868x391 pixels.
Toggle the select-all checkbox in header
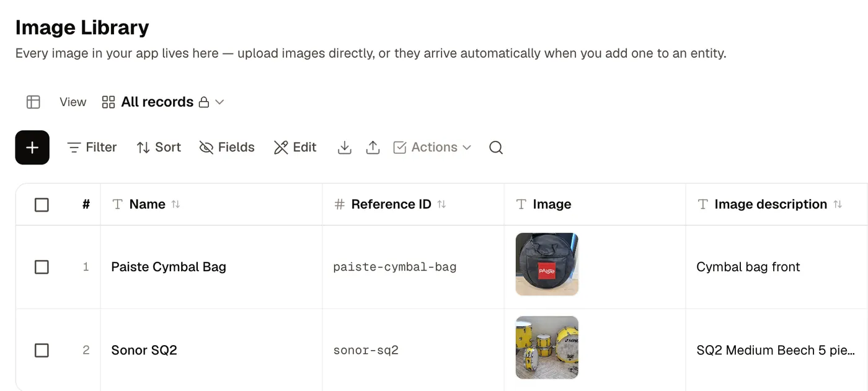pos(42,204)
